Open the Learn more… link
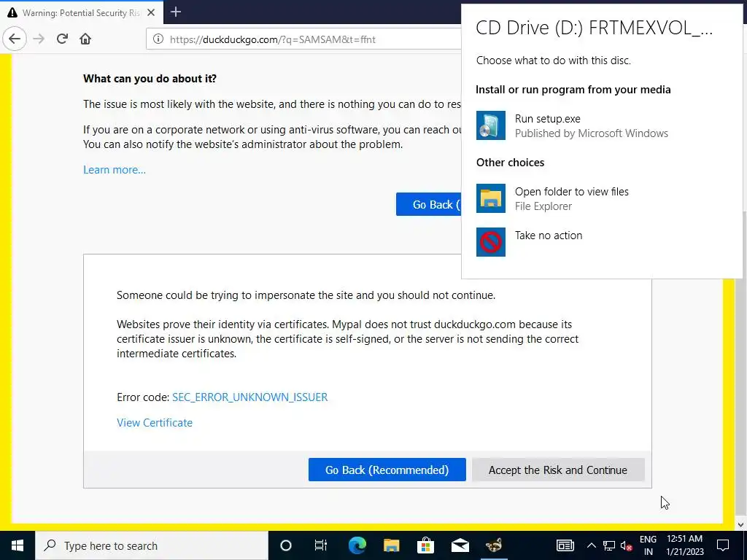 tap(115, 169)
